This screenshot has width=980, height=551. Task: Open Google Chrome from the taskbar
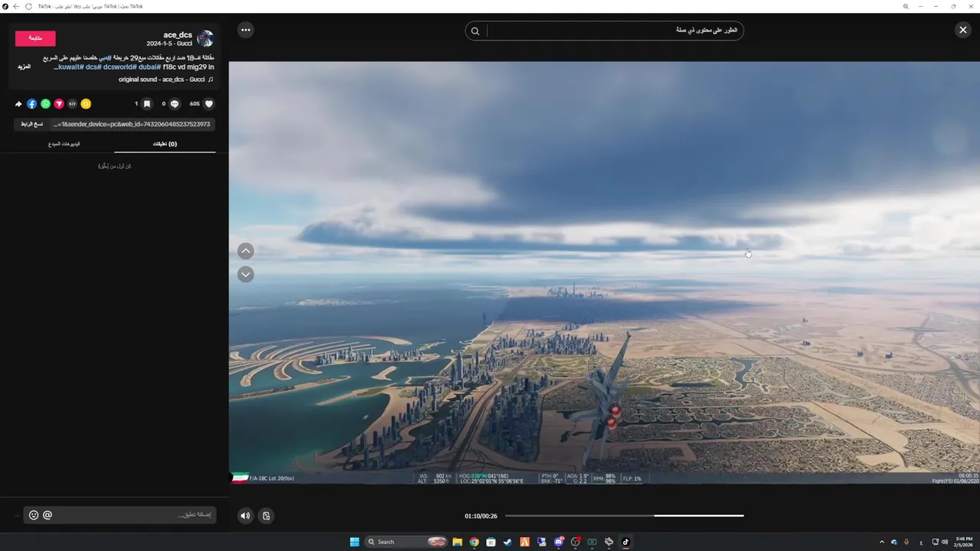474,542
